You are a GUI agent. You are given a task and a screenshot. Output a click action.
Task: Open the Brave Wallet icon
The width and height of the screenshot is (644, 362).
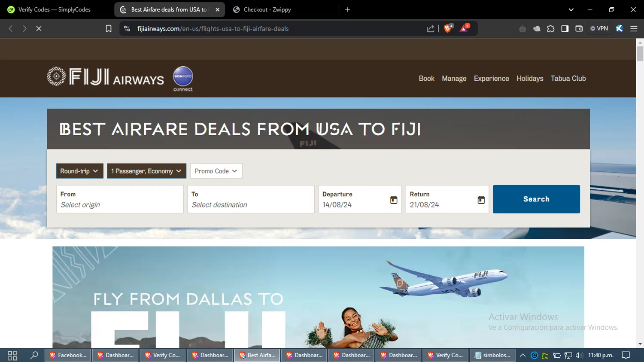pyautogui.click(x=579, y=28)
